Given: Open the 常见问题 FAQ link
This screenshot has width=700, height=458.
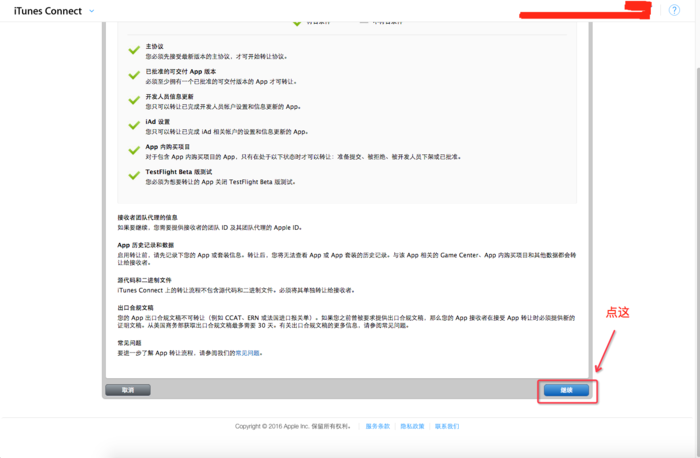Looking at the screenshot, I should (x=248, y=353).
